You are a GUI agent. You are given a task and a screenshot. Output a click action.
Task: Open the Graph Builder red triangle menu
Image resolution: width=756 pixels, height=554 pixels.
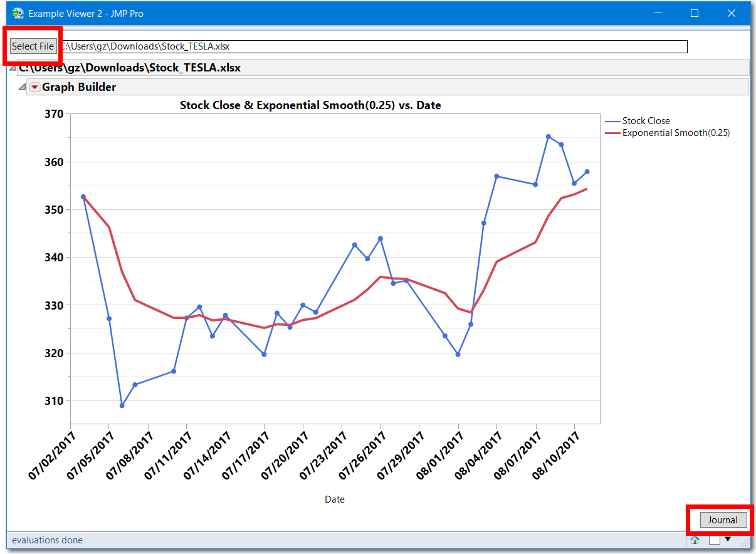(x=34, y=87)
